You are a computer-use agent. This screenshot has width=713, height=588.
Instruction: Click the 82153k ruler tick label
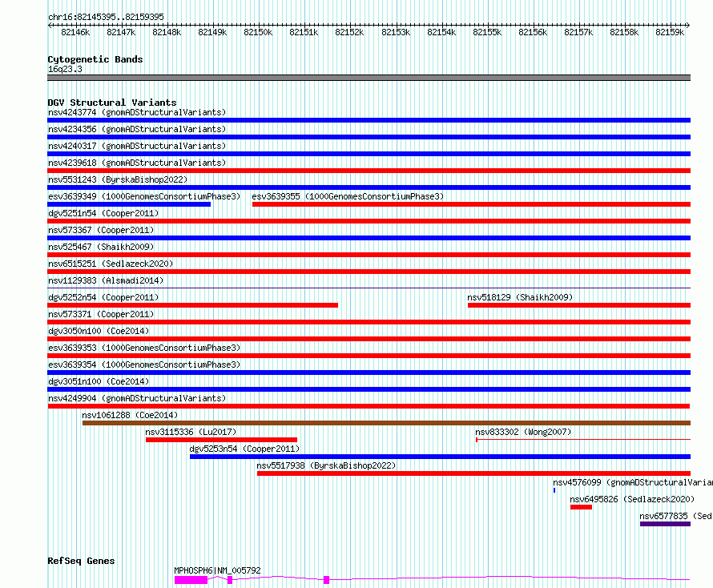click(396, 32)
